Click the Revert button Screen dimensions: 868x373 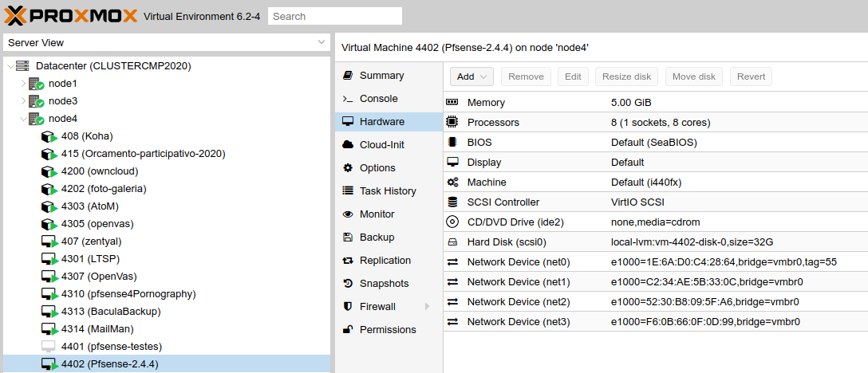click(752, 77)
